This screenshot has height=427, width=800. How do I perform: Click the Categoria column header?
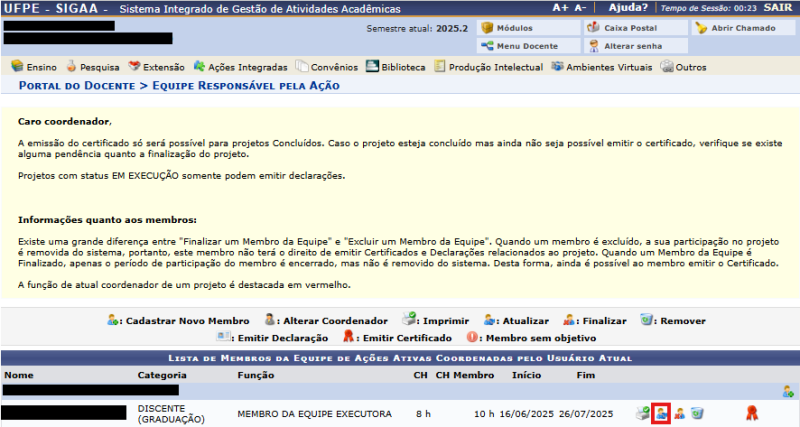(162, 375)
